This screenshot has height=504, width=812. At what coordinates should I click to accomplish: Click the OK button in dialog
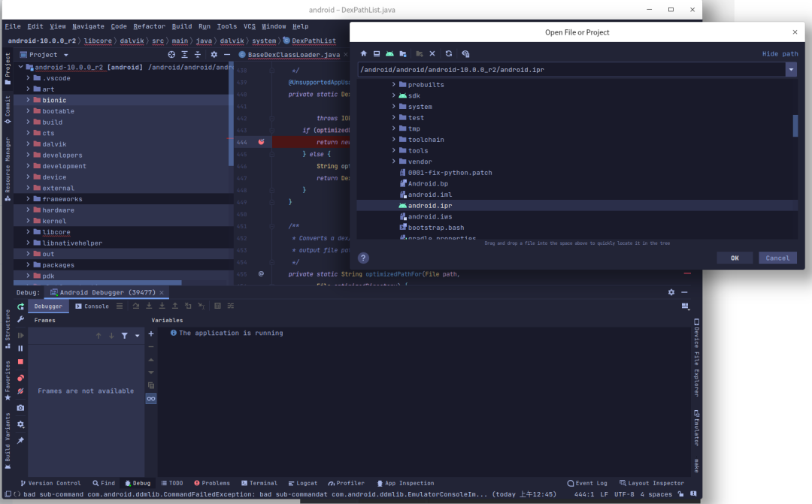coord(735,258)
